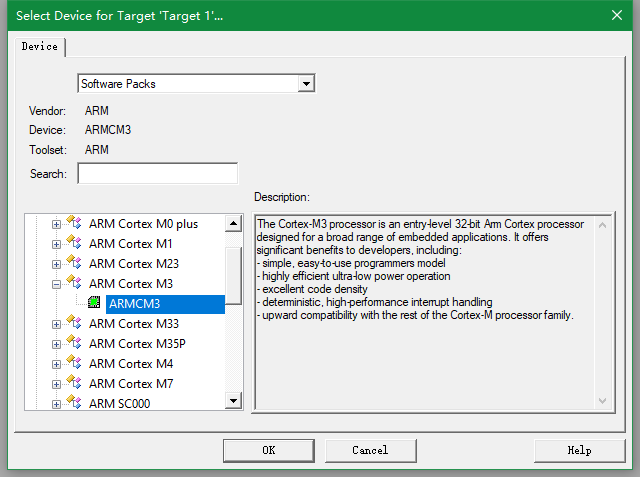Click the Cancel button
Image resolution: width=640 pixels, height=477 pixels.
coord(370,450)
